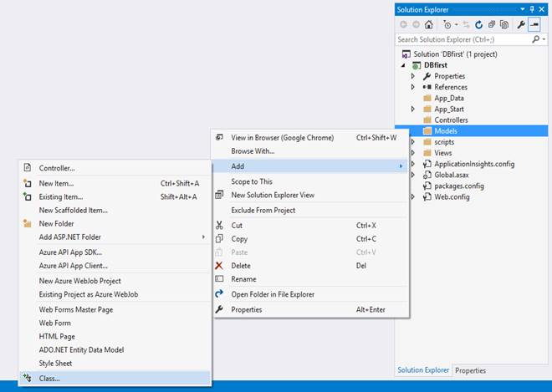Viewport: 552px width, 392px height.
Task: Open the search options dropdown arrow
Action: pyautogui.click(x=544, y=39)
